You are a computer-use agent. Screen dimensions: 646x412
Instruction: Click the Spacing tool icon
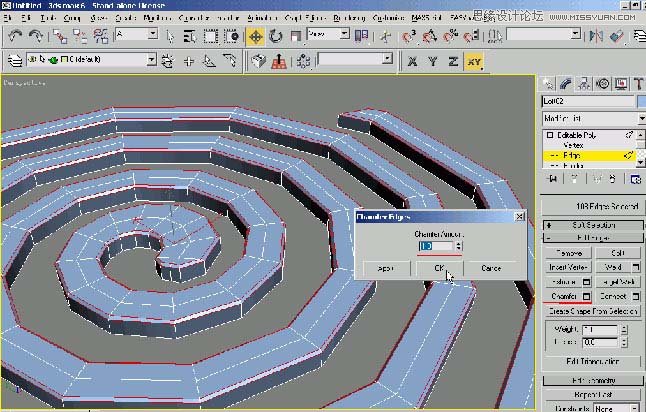click(303, 61)
